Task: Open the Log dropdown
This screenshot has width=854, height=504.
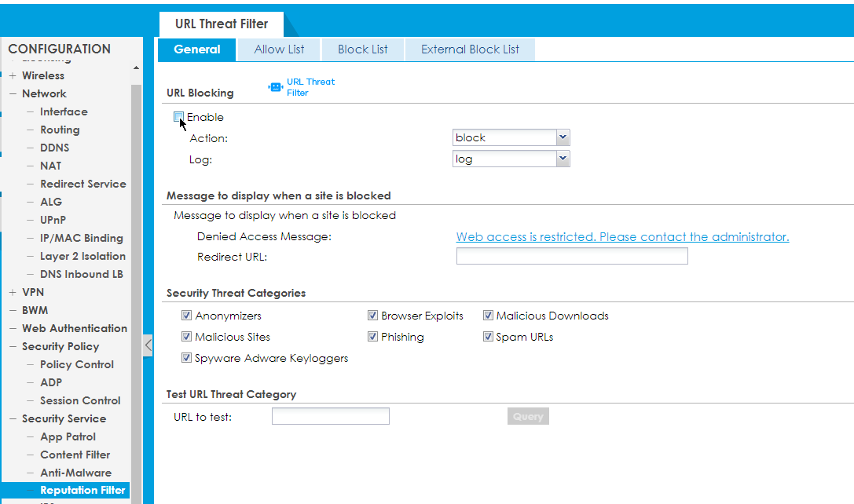Action: point(562,159)
